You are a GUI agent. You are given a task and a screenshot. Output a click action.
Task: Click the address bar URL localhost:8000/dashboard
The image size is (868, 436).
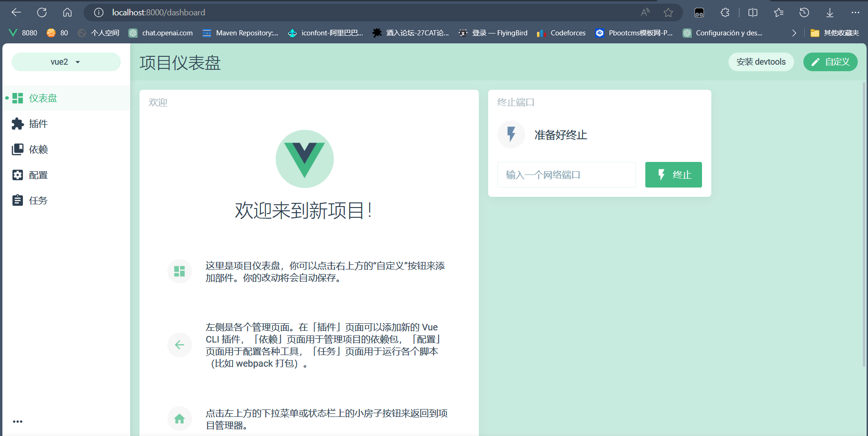tap(159, 13)
